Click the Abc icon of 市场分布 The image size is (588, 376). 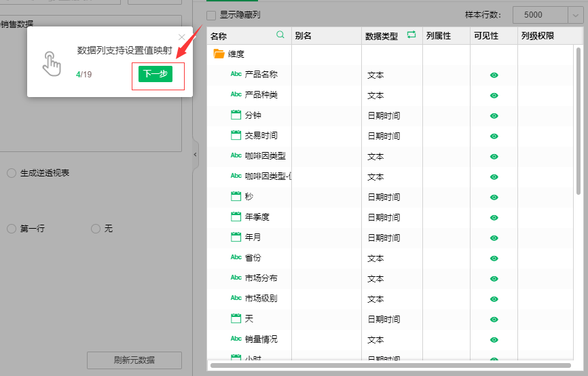click(236, 278)
